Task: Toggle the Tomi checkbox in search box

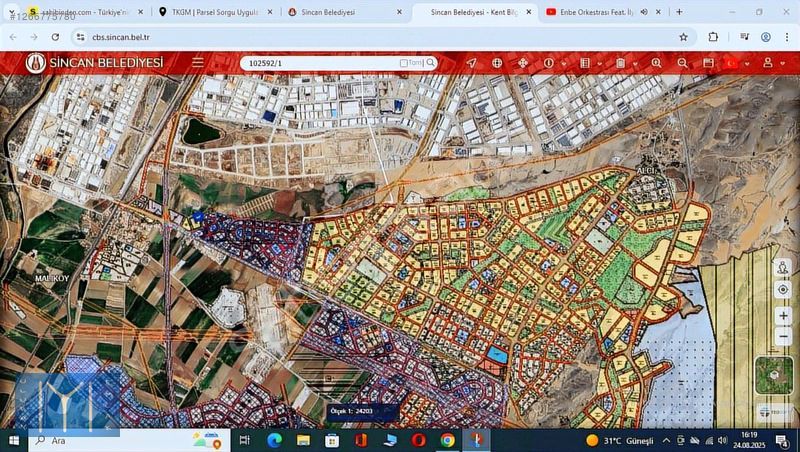Action: [x=404, y=63]
